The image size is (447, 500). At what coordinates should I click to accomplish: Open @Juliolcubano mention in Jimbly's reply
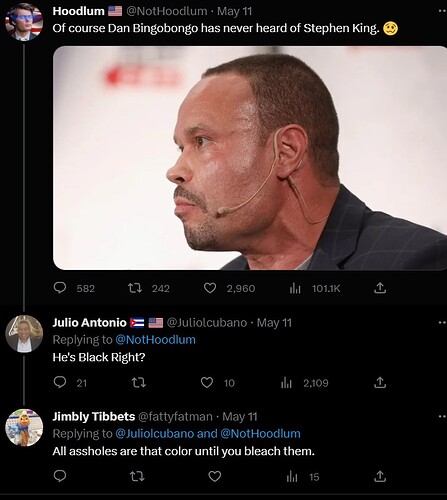pyautogui.click(x=155, y=434)
